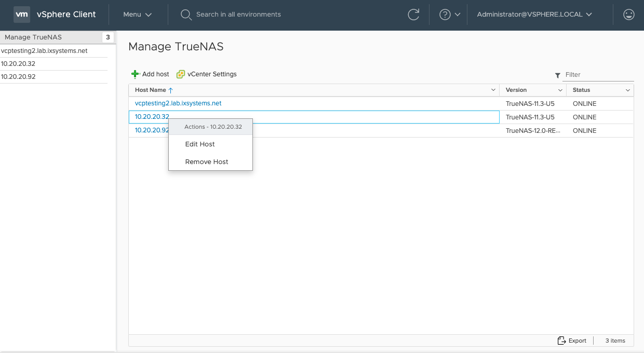
Task: Click the refresh icon in header
Action: pos(413,15)
